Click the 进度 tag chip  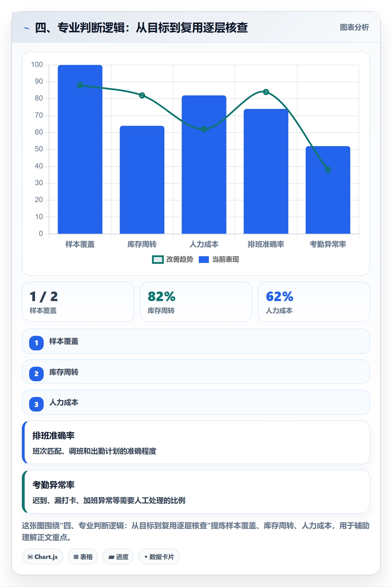click(118, 557)
